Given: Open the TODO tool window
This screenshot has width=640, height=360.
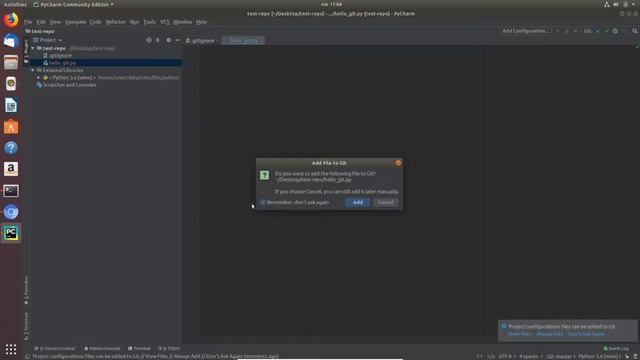Looking at the screenshot, I should click(169, 349).
